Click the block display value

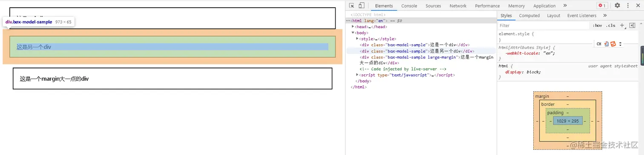click(x=533, y=72)
